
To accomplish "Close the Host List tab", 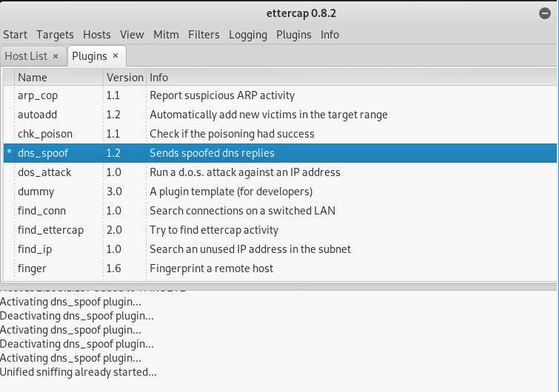I will (56, 56).
